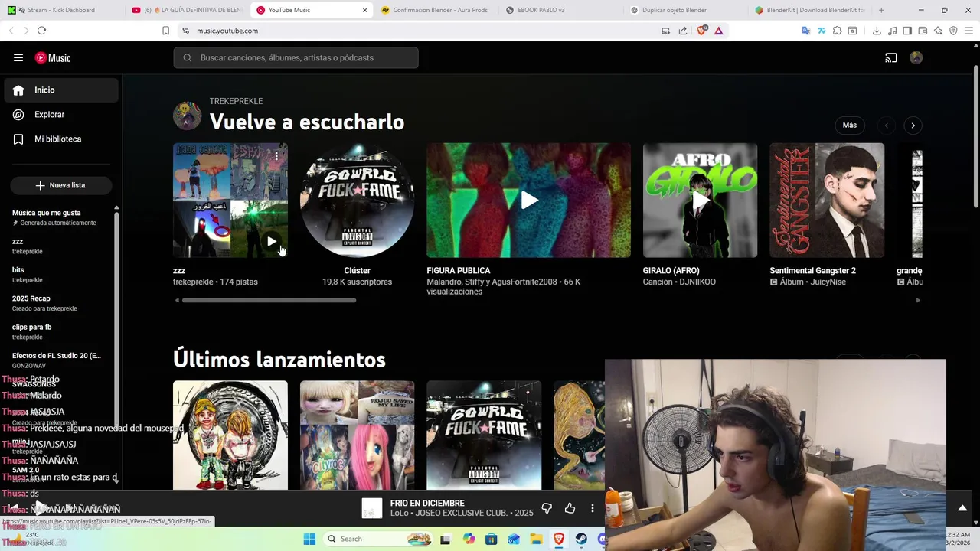Switch to Confirmacion Blender - Aura Prods tab
The height and width of the screenshot is (551, 980).
coord(436,10)
